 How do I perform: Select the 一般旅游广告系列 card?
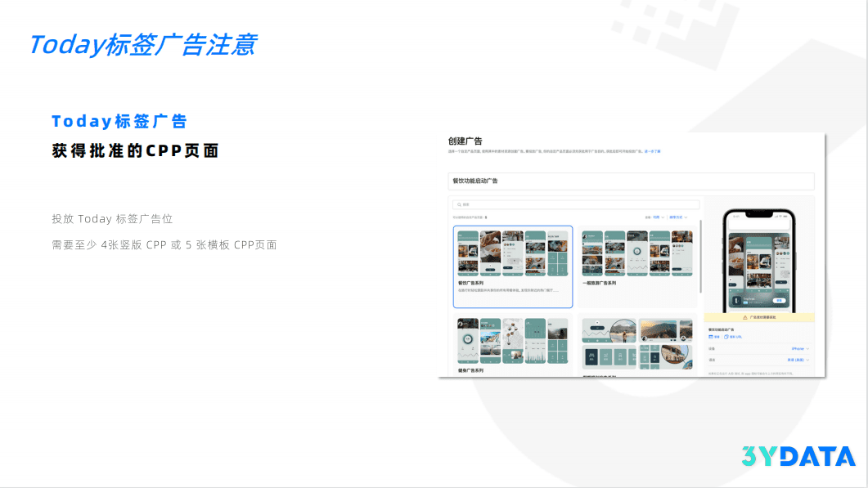point(637,266)
